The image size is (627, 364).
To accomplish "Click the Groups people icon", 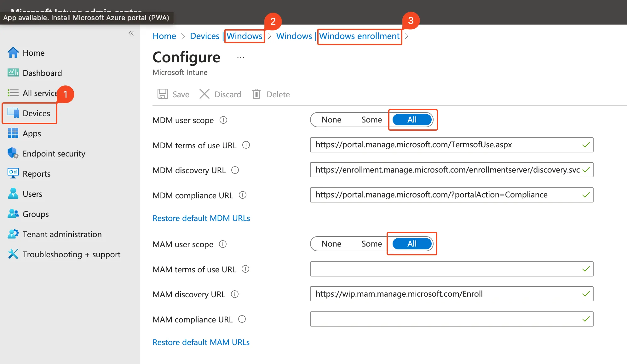I will click(x=13, y=214).
